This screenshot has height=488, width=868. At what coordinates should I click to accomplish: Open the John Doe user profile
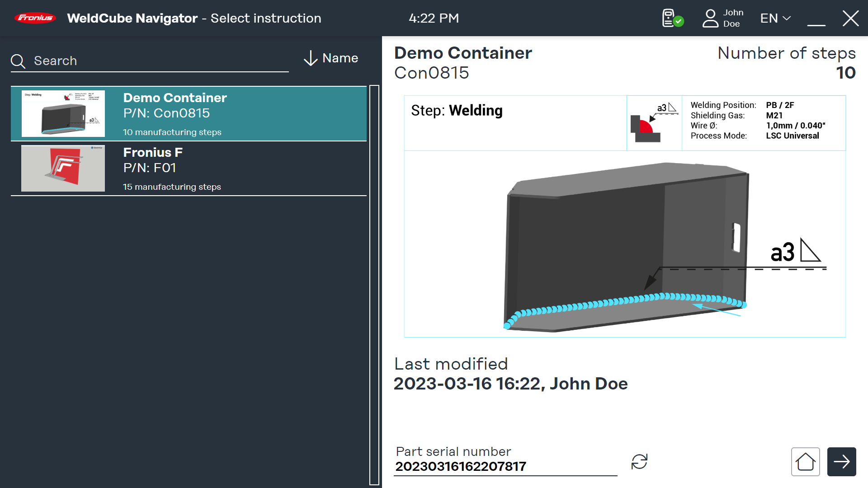coord(723,18)
